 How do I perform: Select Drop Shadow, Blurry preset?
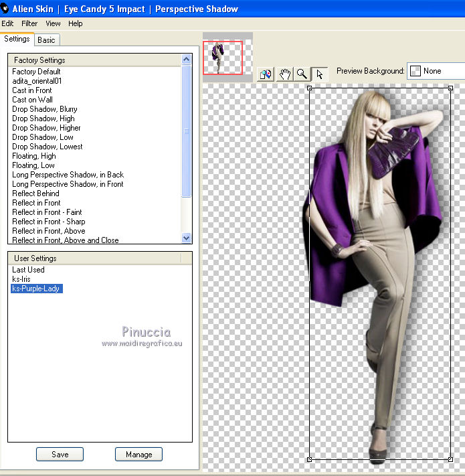tap(45, 109)
